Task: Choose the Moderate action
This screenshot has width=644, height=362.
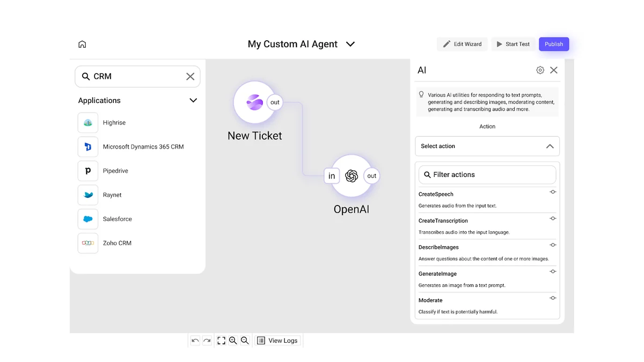Action: [x=487, y=306]
